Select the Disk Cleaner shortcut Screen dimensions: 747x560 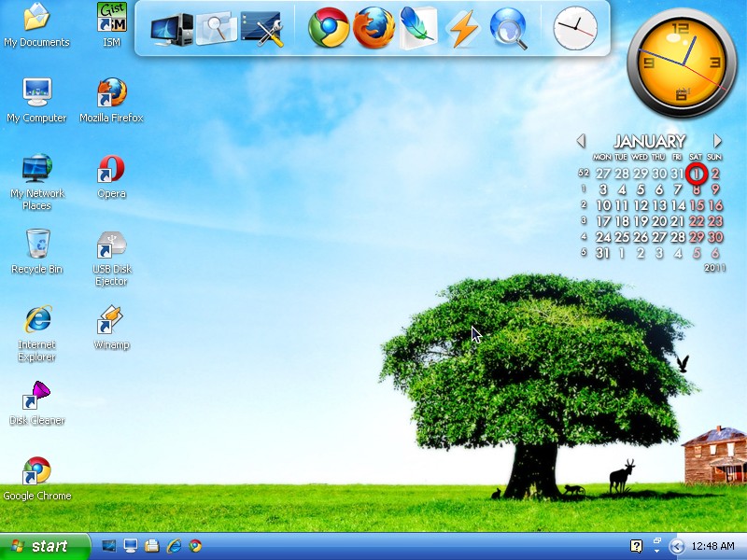[x=36, y=403]
